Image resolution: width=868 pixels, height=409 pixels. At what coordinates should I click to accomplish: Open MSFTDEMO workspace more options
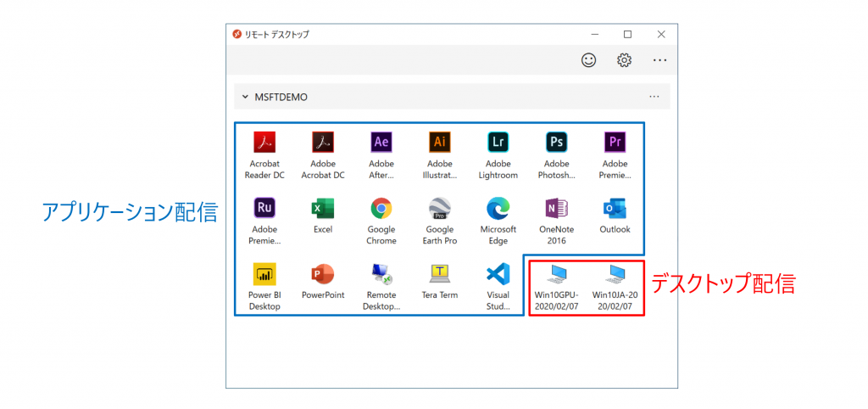click(x=654, y=97)
